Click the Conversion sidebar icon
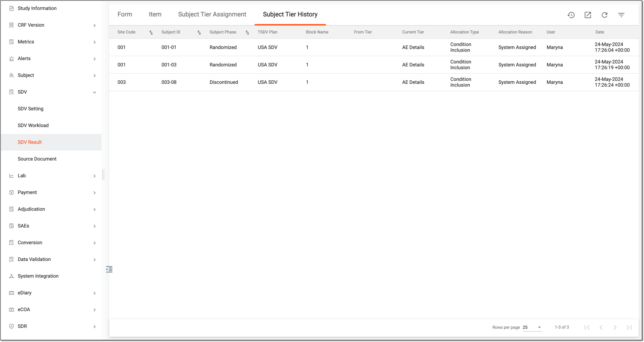The width and height of the screenshot is (644, 342). [11, 243]
